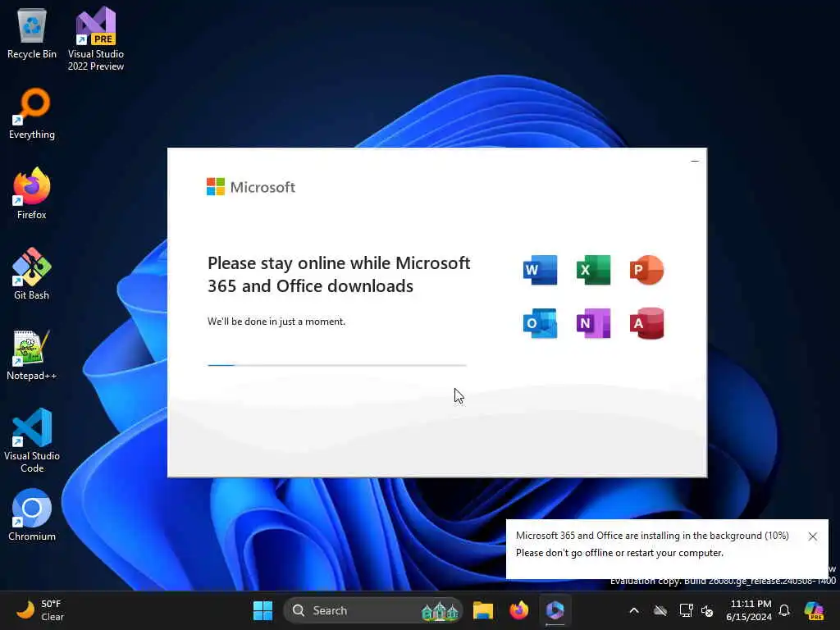Click the Microsoft 365 installer taskbar icon
The image size is (840, 630).
tap(555, 610)
